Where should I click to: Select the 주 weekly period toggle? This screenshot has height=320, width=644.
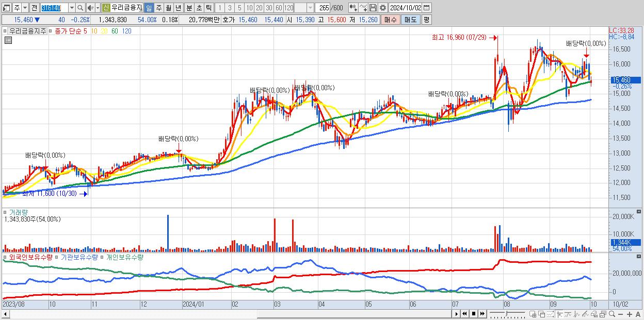pos(158,8)
